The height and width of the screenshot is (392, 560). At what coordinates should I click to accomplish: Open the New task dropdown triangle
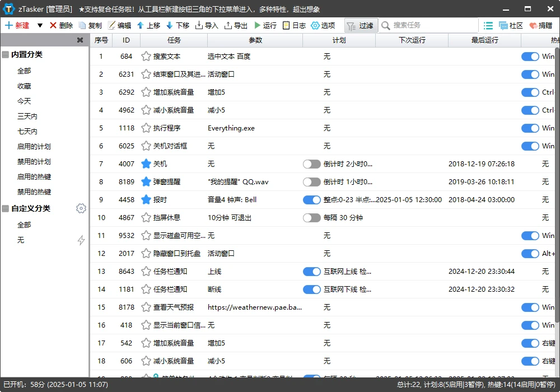point(40,25)
